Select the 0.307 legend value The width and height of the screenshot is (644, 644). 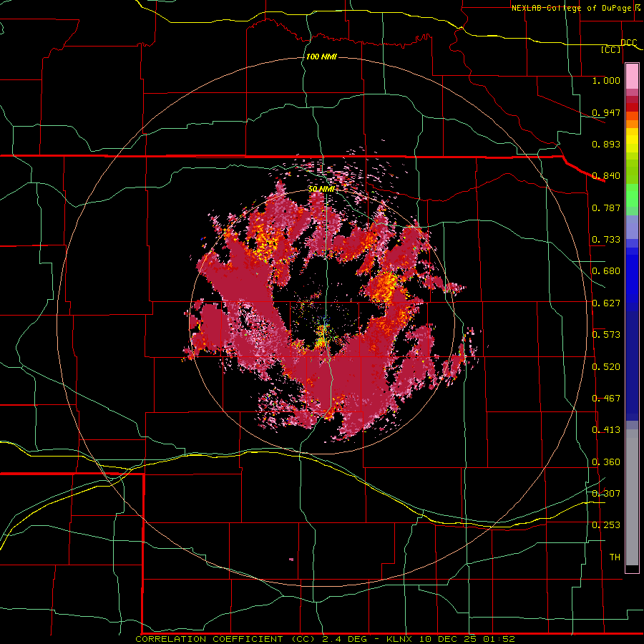click(x=606, y=493)
